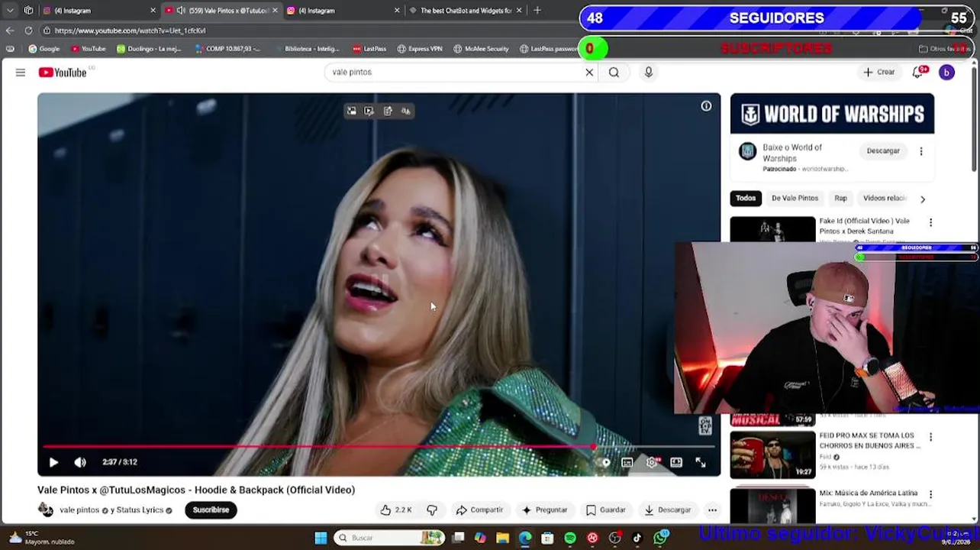
Task: Open the vale pintos channel avatar
Action: [46, 510]
